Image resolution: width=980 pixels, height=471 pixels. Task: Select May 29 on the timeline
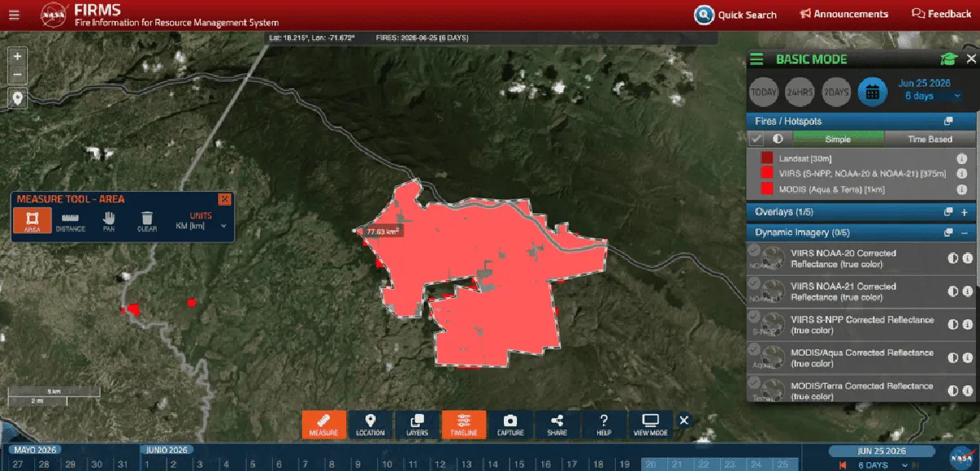(x=70, y=464)
